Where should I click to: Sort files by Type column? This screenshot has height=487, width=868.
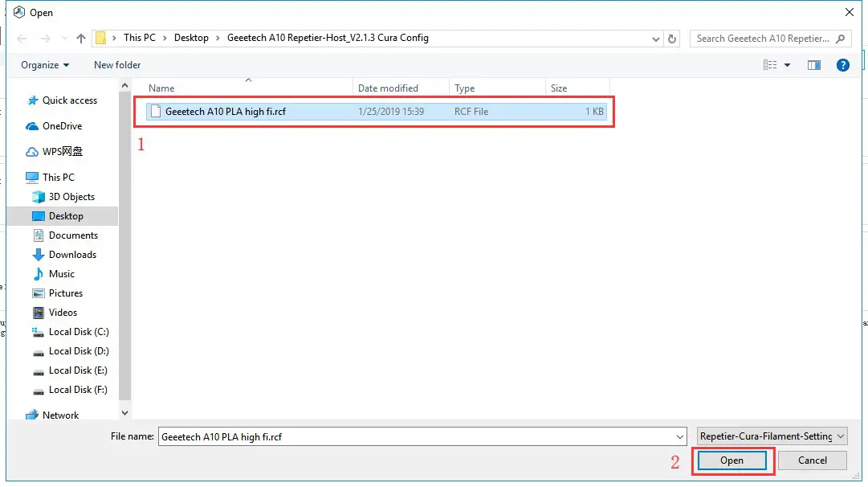(464, 88)
